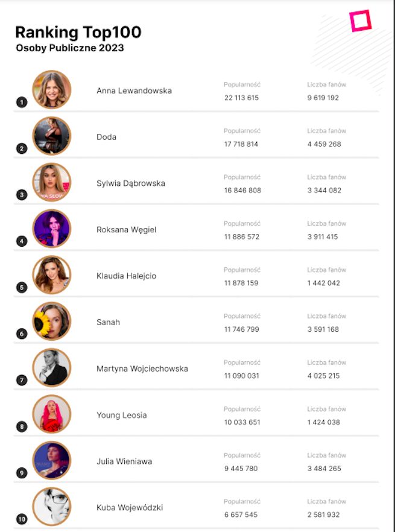Viewport: 395px width, 532px height.
Task: Open the profile photo beside Doda
Action: coord(52,136)
